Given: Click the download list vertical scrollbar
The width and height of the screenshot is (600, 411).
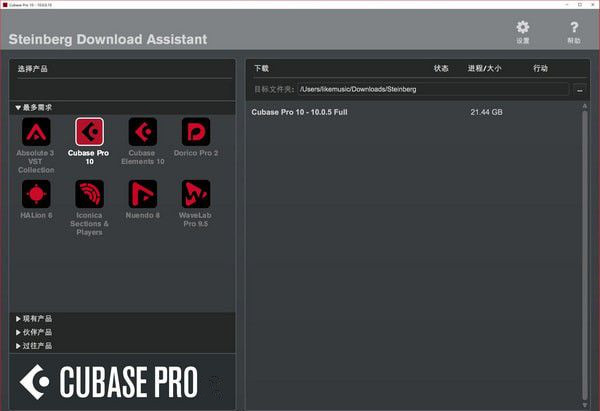Looking at the screenshot, I should click(584, 250).
